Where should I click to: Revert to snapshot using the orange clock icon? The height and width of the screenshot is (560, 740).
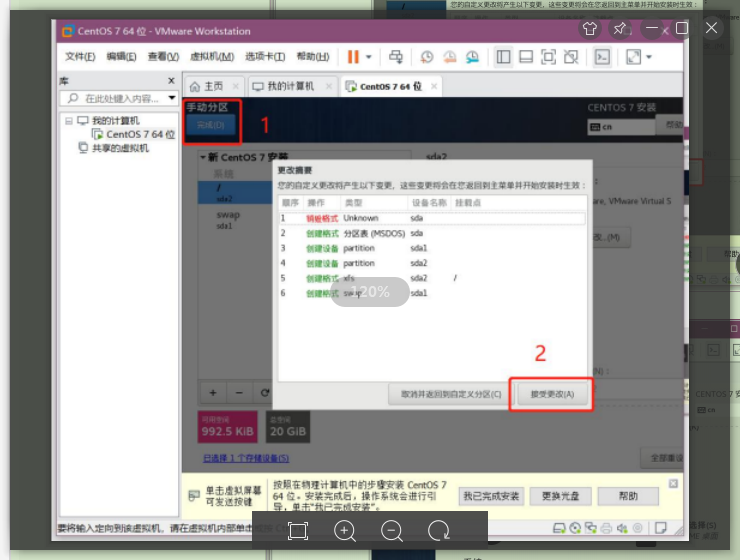click(x=449, y=57)
